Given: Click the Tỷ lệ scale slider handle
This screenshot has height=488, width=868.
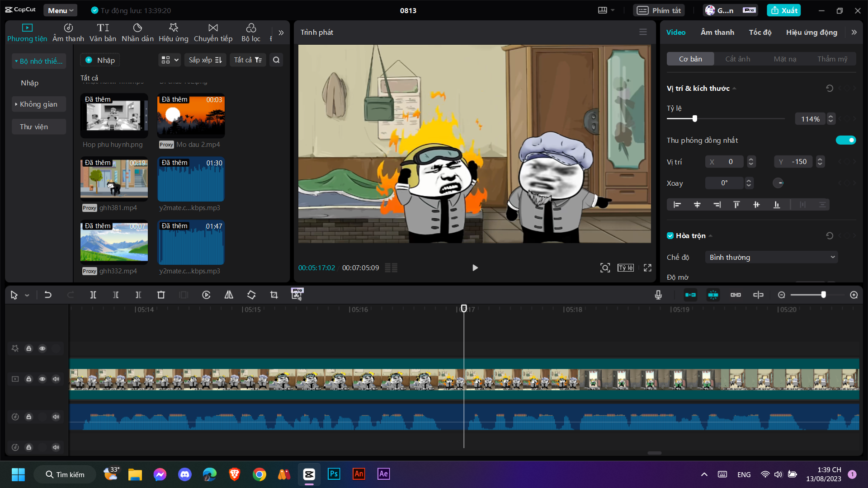Looking at the screenshot, I should [x=695, y=118].
